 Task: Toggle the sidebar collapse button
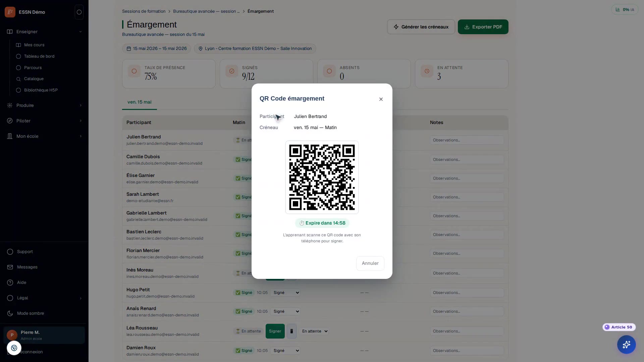tap(79, 12)
